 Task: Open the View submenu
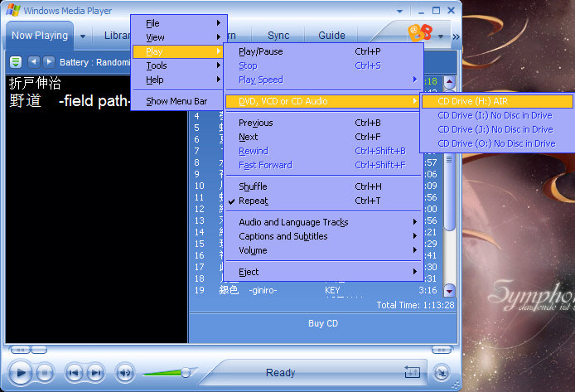pos(179,37)
